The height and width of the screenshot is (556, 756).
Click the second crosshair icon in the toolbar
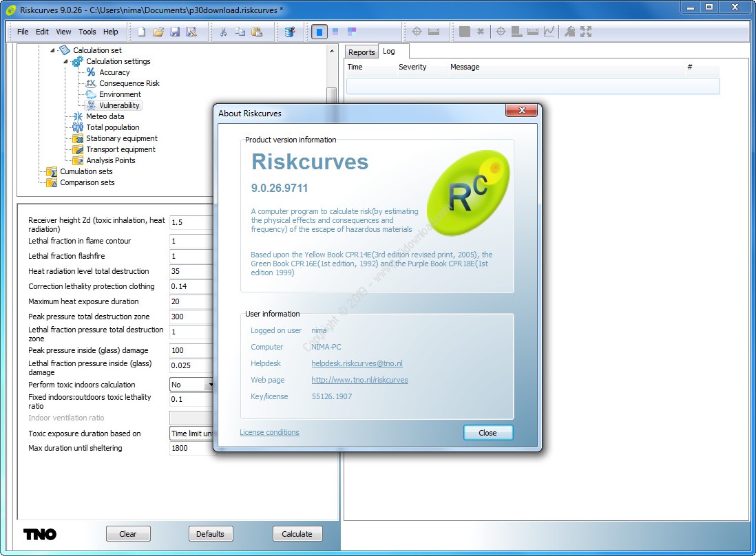(x=501, y=32)
